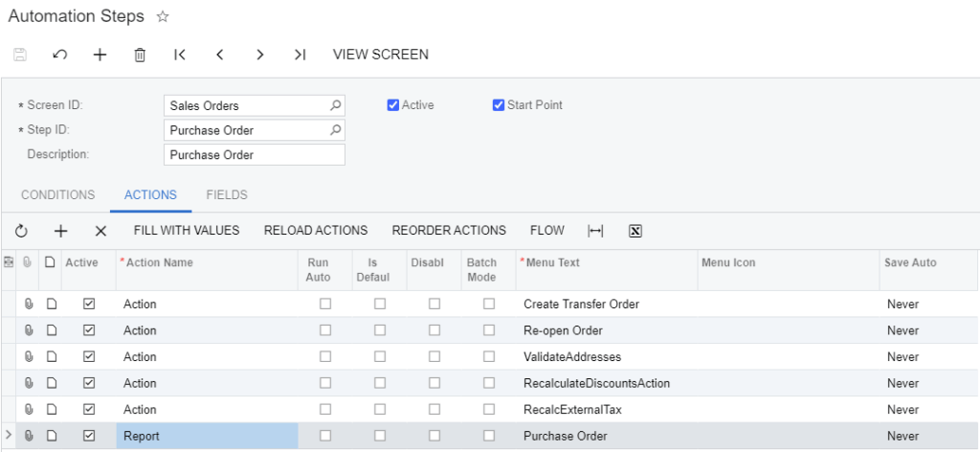Enable Run Auto for Create Transfer Order
The width and height of the screenshot is (980, 452).
(325, 304)
